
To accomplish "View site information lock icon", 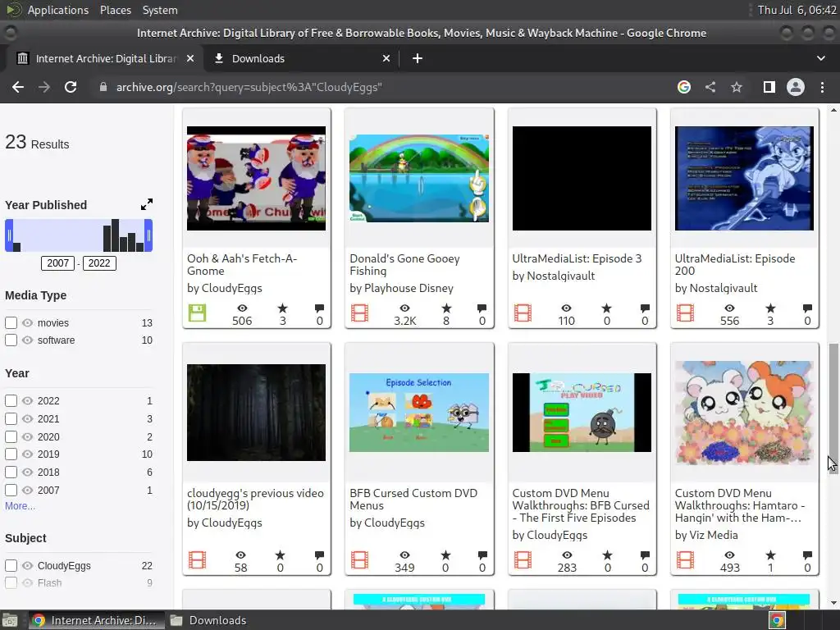I will [103, 87].
